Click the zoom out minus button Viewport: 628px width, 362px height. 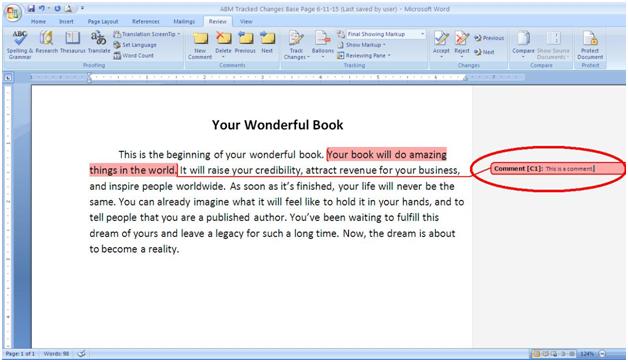tap(602, 354)
